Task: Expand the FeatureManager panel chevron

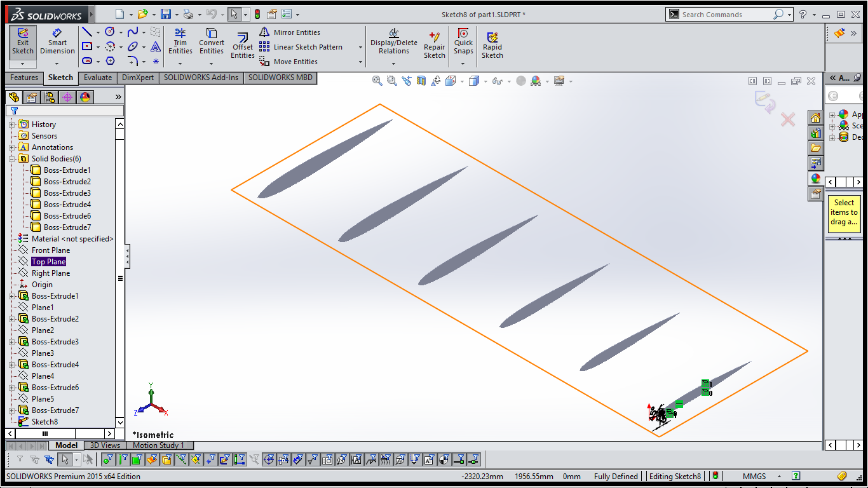Action: (118, 97)
